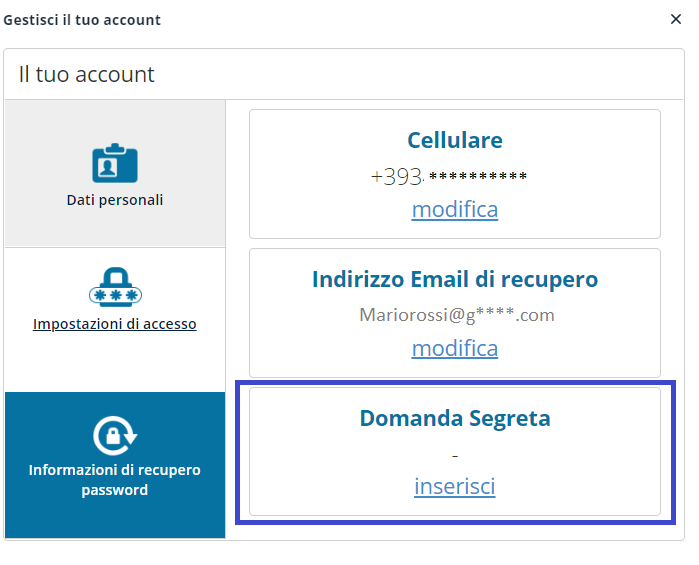
Task: Open the Dati personali tab label
Action: [x=115, y=200]
